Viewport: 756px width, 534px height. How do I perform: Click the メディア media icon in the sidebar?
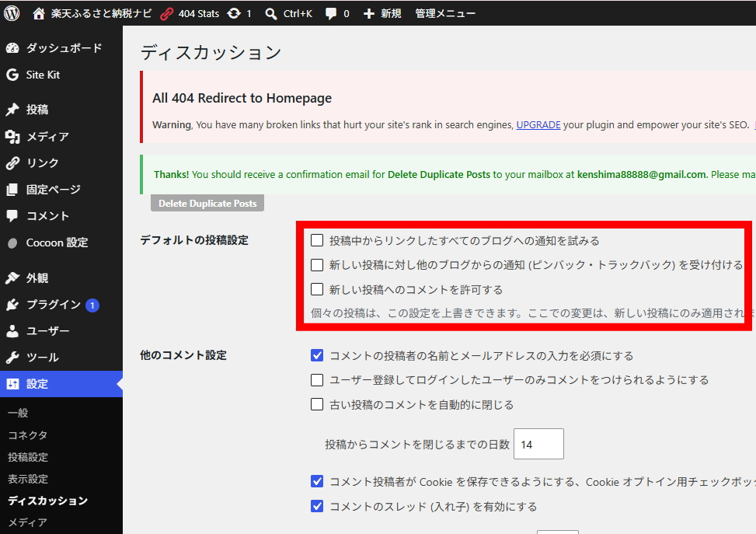[12, 137]
